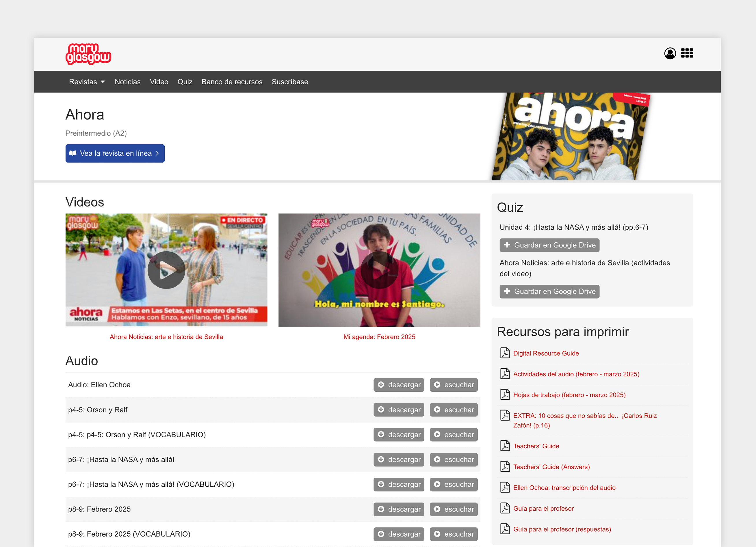Download p6-7 ¡Hasta la NASA y más allá! audio

(x=399, y=459)
